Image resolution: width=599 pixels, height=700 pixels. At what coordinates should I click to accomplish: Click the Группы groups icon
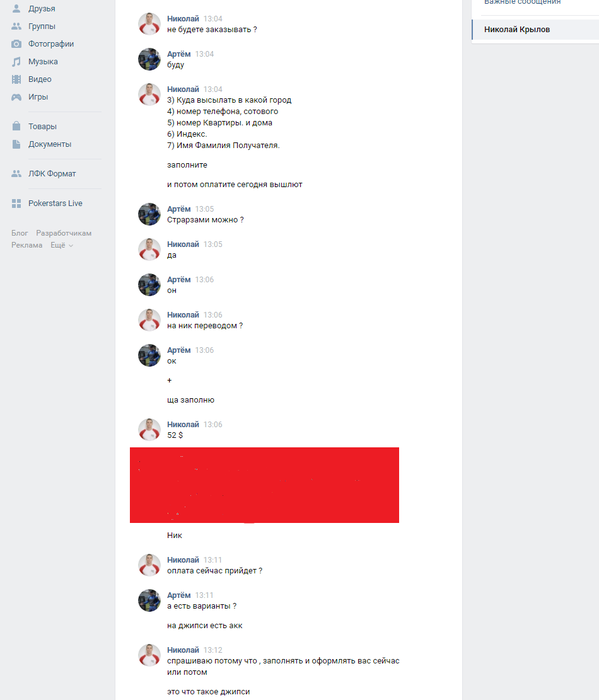pyautogui.click(x=16, y=26)
